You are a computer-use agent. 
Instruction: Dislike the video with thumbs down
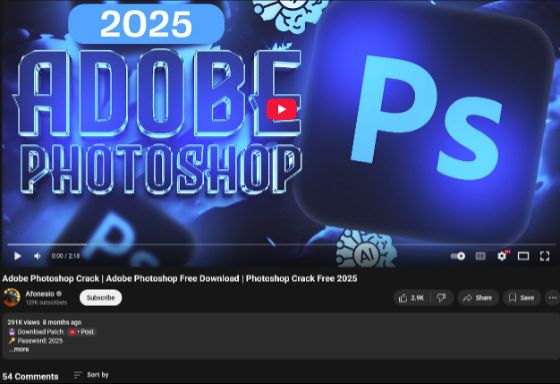(442, 298)
